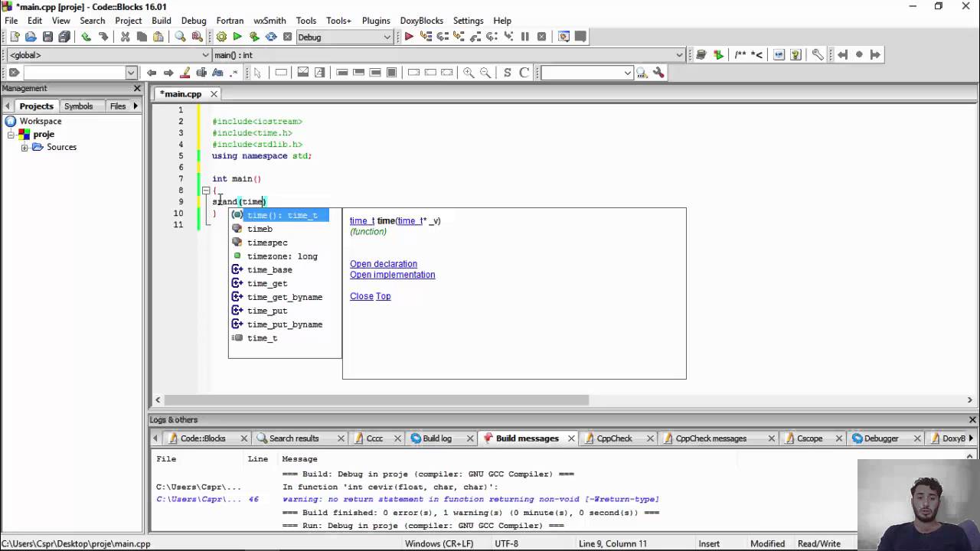Screen dimensions: 980x551
Task: Save the current file with the floppy icon
Action: [47, 37]
